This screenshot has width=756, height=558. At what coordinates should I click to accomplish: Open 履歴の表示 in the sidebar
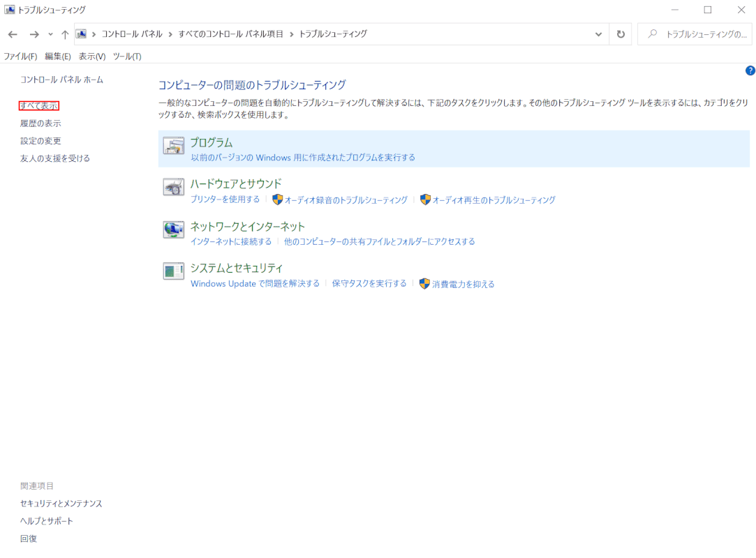(x=40, y=123)
